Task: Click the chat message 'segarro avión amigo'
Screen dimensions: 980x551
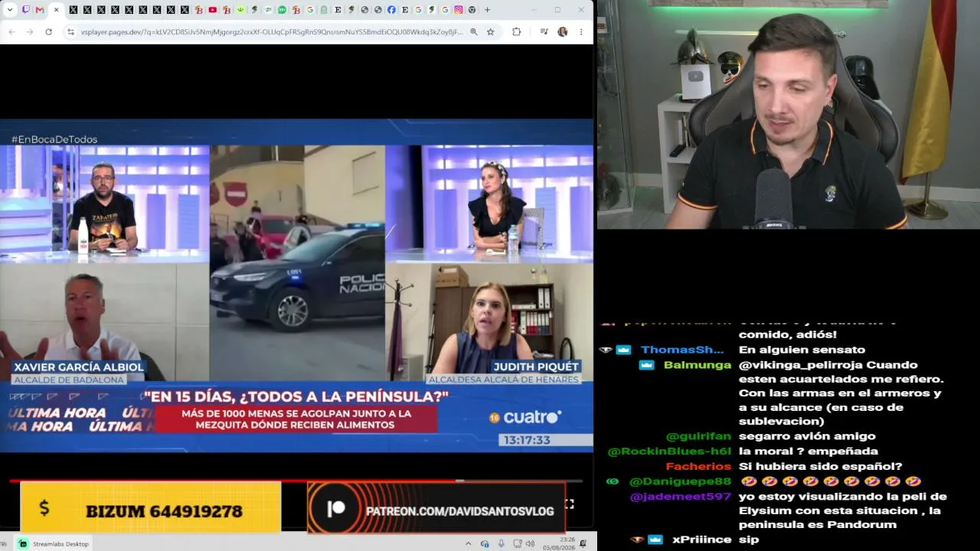Action: pos(807,436)
